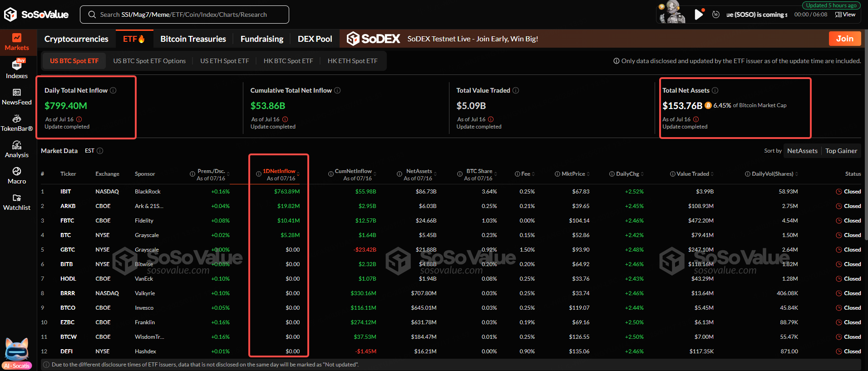Sort table by CumNetInflow column arrows
Image resolution: width=868 pixels, height=371 pixels.
pos(375,174)
